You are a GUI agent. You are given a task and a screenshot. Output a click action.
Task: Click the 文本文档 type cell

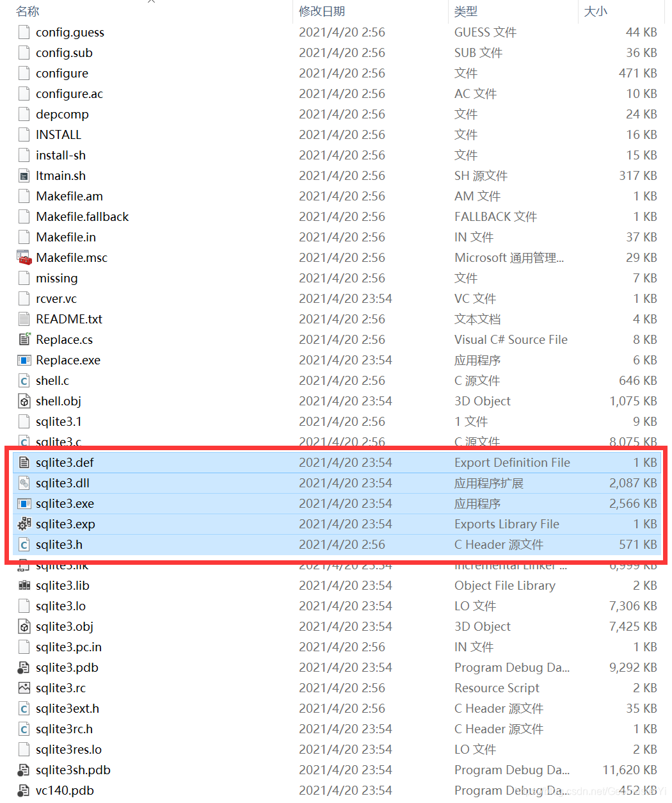coord(477,319)
